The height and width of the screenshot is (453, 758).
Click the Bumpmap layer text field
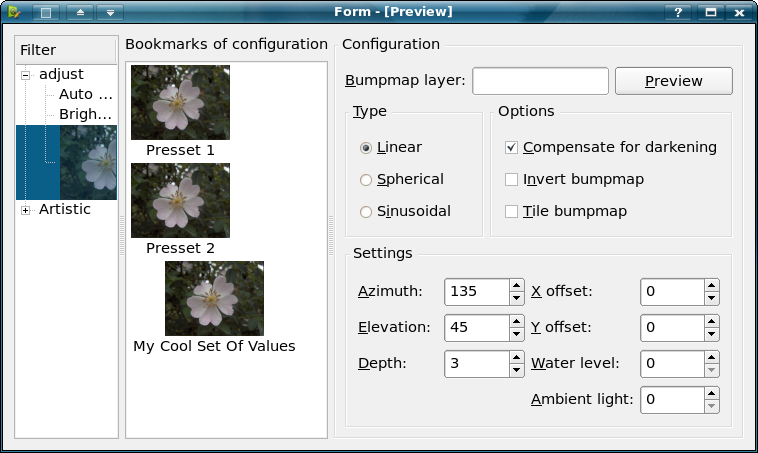[540, 81]
